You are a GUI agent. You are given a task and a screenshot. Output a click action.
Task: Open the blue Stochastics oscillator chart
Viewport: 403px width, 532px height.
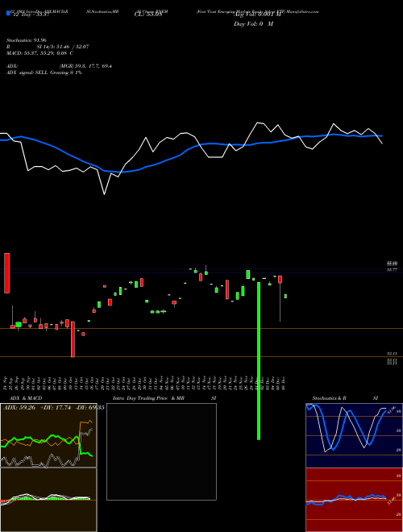click(354, 435)
